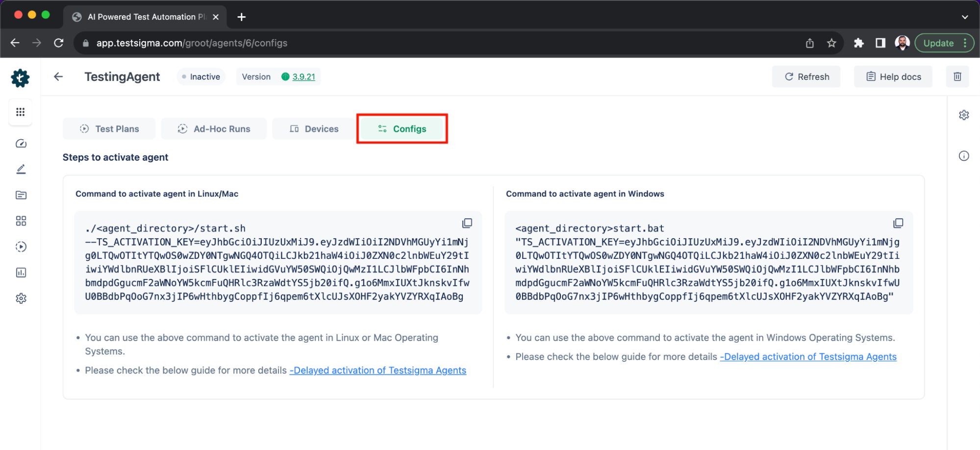
Task: Go back using the arrow beside TestingAgent
Action: (58, 76)
